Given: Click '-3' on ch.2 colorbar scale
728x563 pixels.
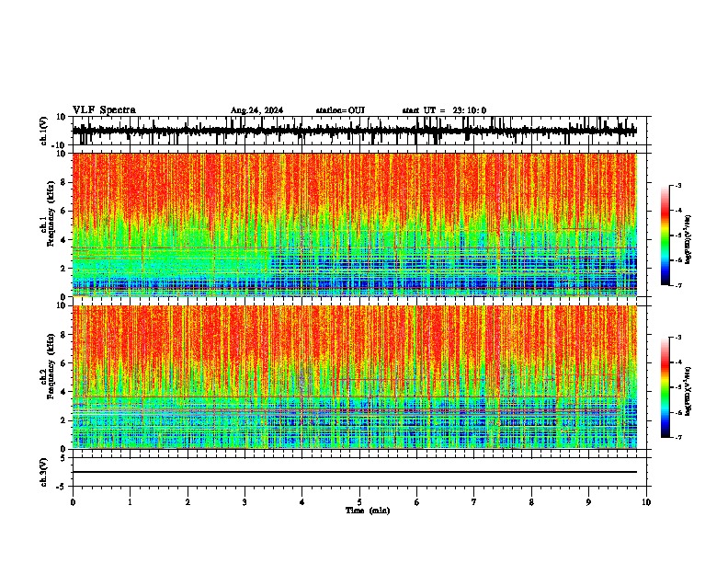Looking at the screenshot, I should point(678,338).
